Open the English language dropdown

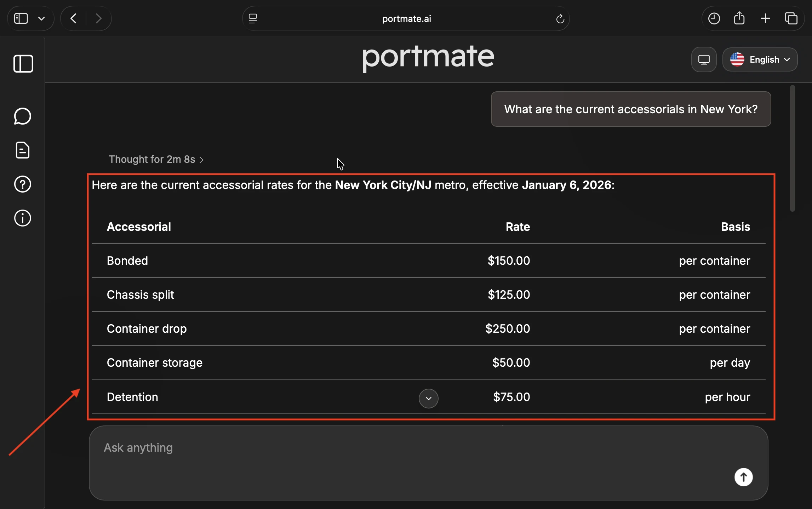pos(760,59)
